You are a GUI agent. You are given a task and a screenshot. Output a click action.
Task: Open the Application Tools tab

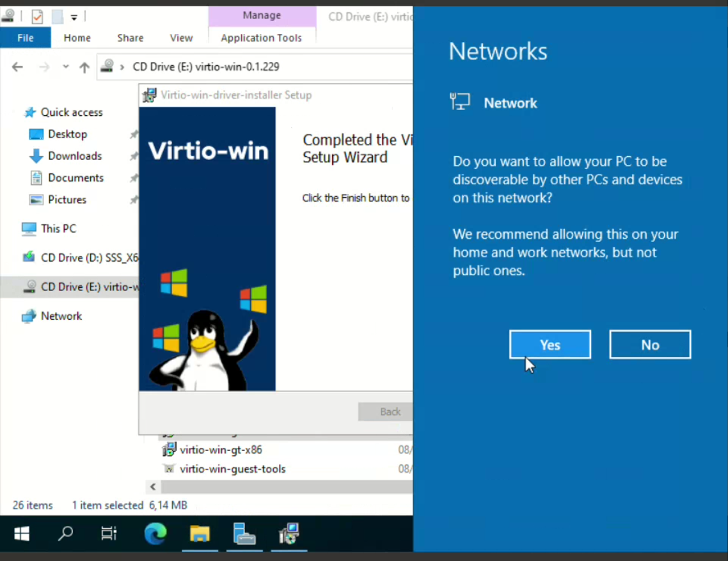261,38
